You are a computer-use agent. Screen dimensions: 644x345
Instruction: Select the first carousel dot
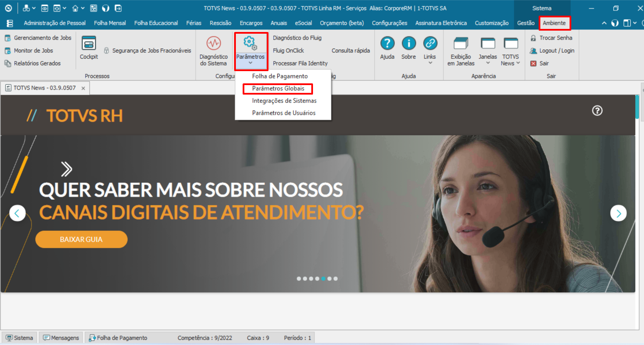(x=299, y=279)
